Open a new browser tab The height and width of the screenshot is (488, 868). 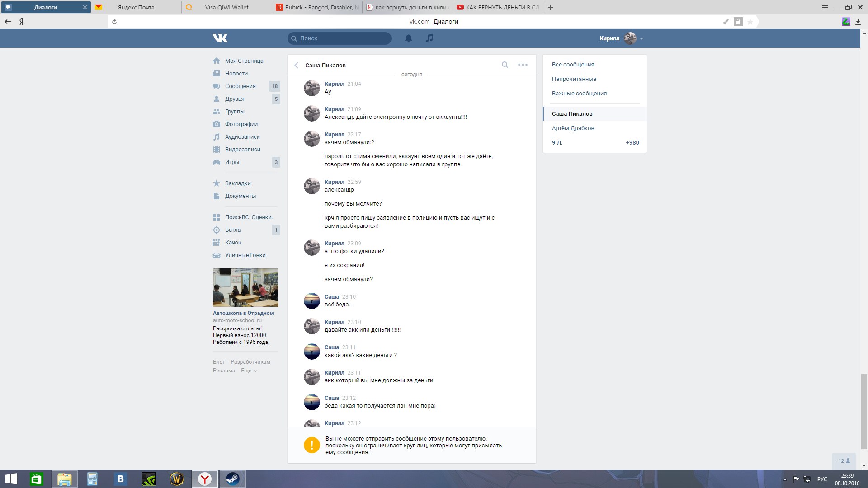[551, 7]
